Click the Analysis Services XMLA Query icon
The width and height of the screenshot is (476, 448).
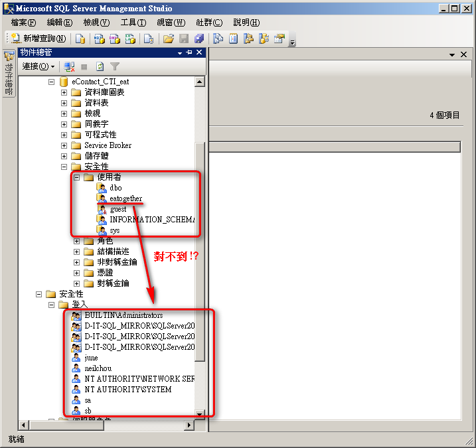[x=130, y=38]
